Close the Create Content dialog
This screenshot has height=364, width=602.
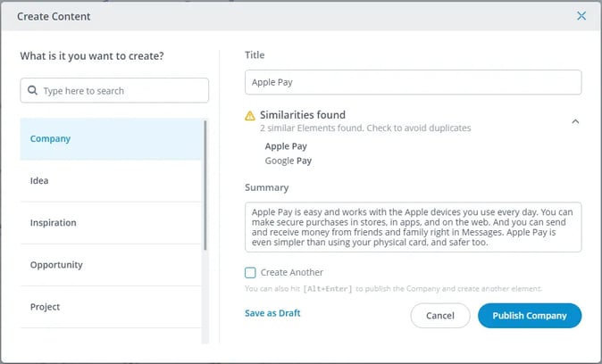581,16
